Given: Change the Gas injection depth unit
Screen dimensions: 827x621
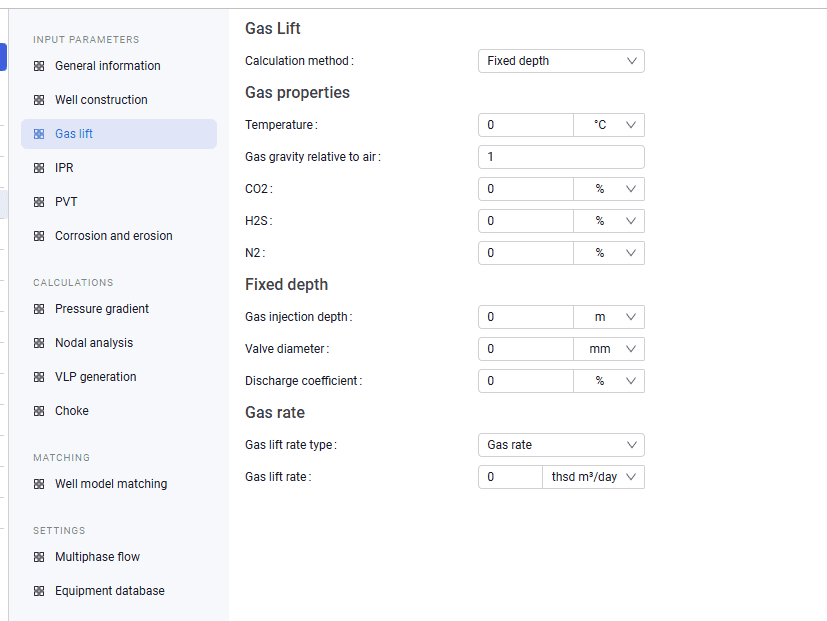Looking at the screenshot, I should [x=609, y=317].
